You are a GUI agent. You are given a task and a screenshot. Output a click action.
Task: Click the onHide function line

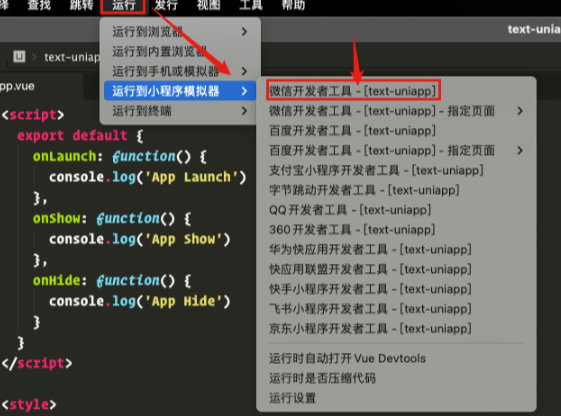tap(112, 281)
